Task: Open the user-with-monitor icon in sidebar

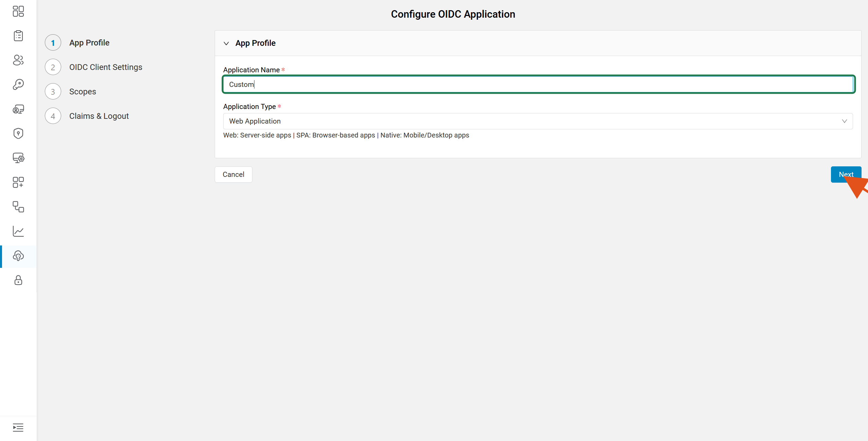Action: [x=18, y=109]
